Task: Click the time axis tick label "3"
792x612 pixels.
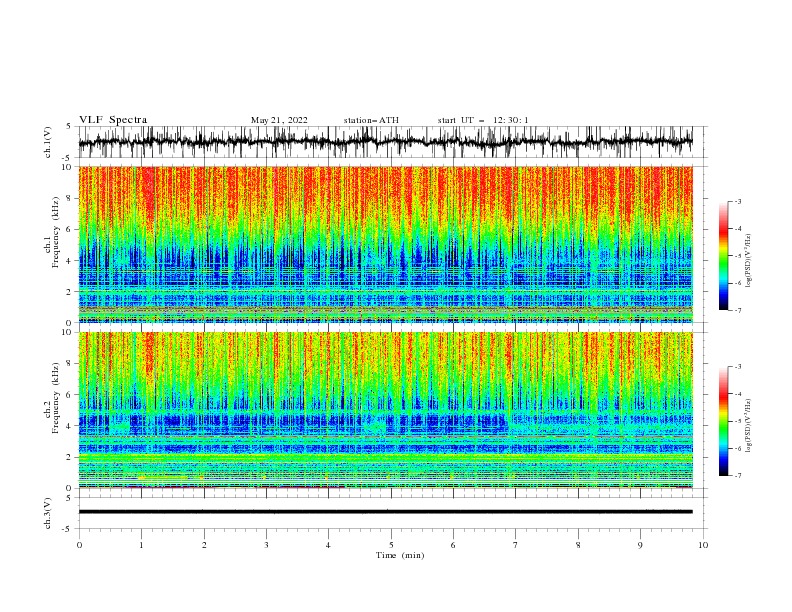Action: point(266,545)
